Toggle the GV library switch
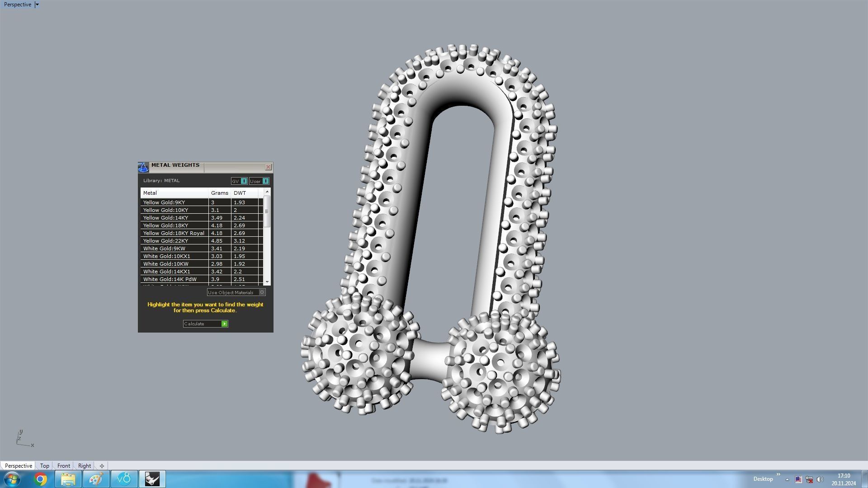Viewport: 868px width, 488px height. 244,181
